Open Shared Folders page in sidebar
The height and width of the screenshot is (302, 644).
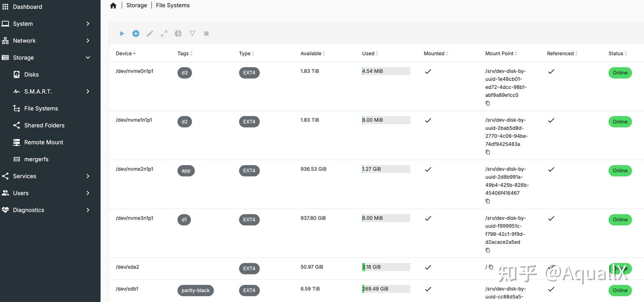point(50,125)
